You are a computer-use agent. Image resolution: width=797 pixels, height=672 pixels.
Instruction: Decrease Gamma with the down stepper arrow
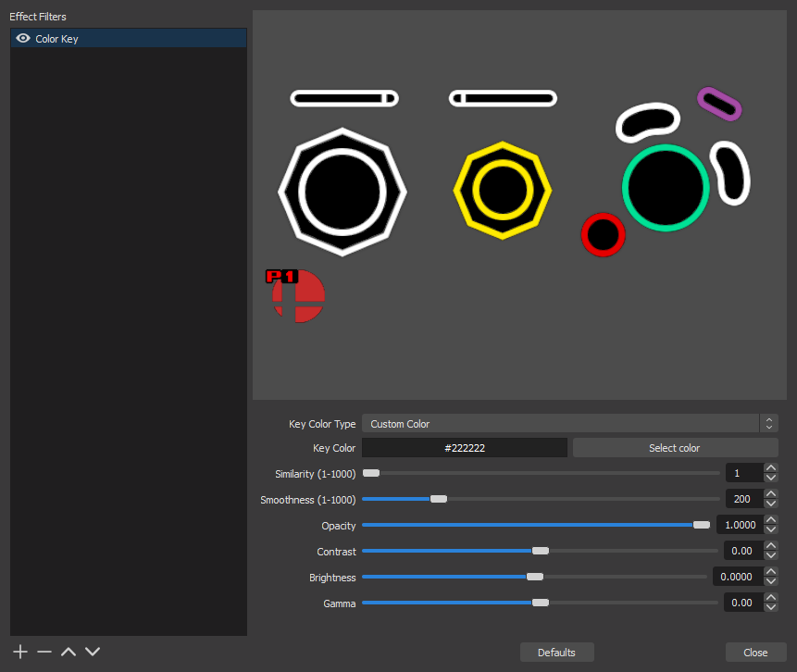point(770,607)
